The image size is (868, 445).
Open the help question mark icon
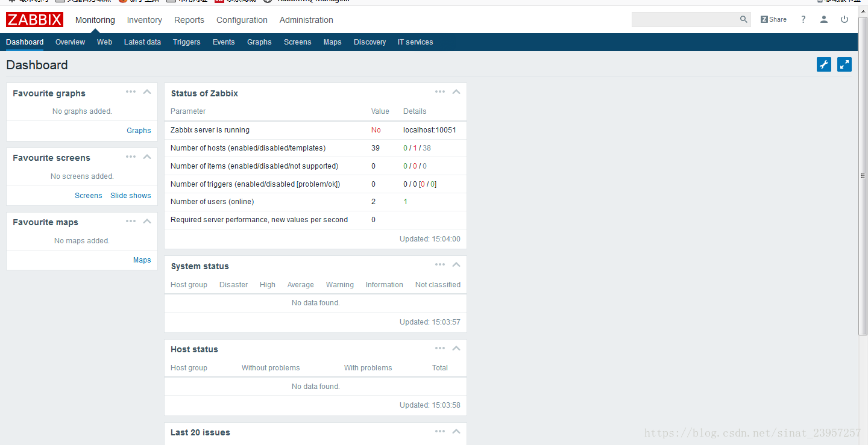click(803, 19)
